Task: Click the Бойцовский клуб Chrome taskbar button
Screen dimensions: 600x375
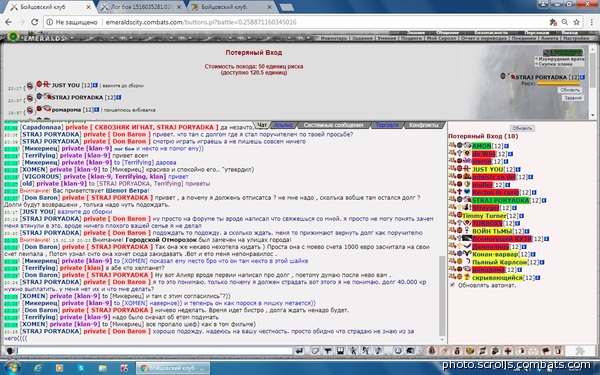Action: (173, 368)
